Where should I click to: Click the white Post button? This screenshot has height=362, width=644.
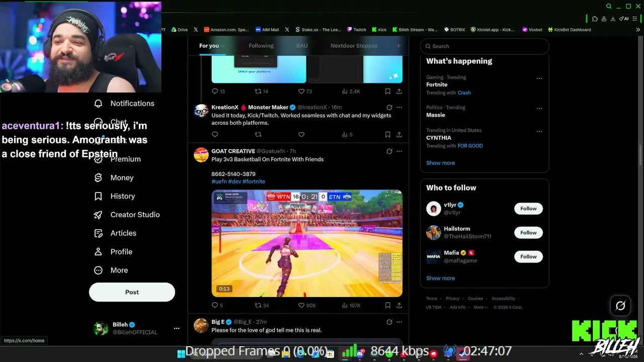point(132,292)
